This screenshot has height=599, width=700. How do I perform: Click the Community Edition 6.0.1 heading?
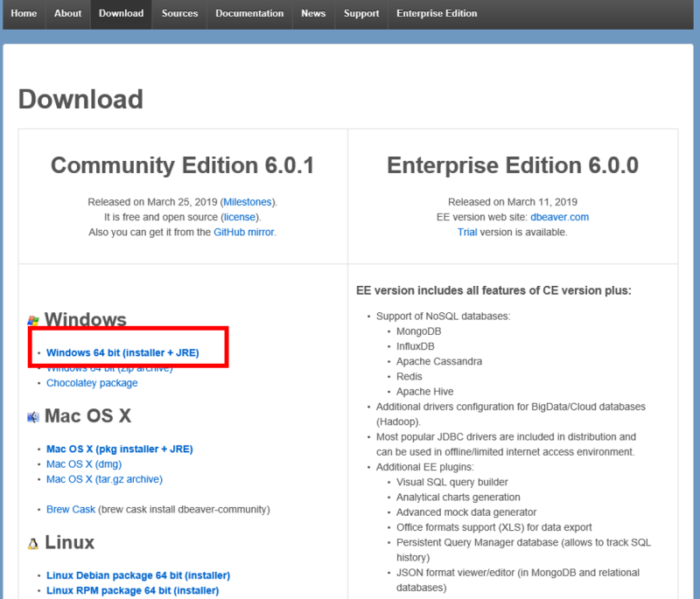182,165
